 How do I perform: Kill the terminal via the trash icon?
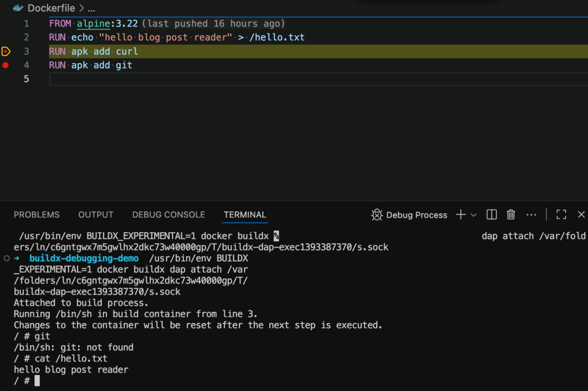(x=511, y=215)
